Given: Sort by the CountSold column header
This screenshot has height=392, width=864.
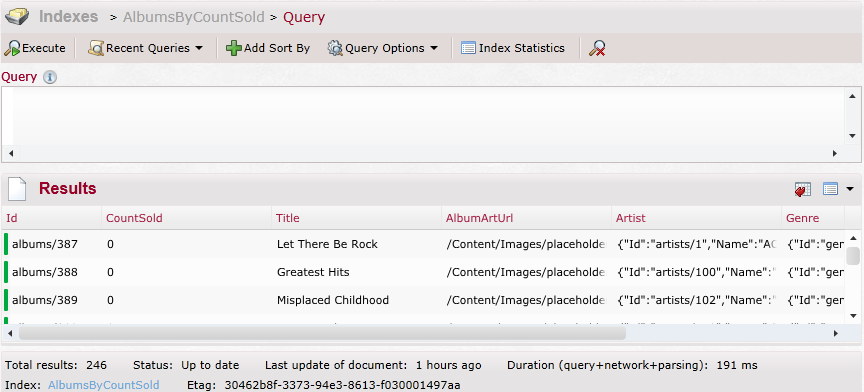Looking at the screenshot, I should (x=134, y=218).
